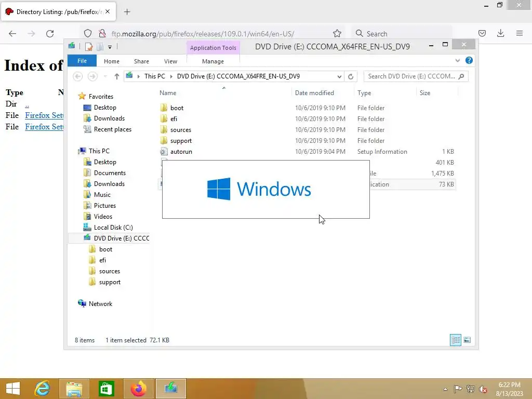532x399 pixels.
Task: Show hidden system tray icons
Action: (x=445, y=389)
